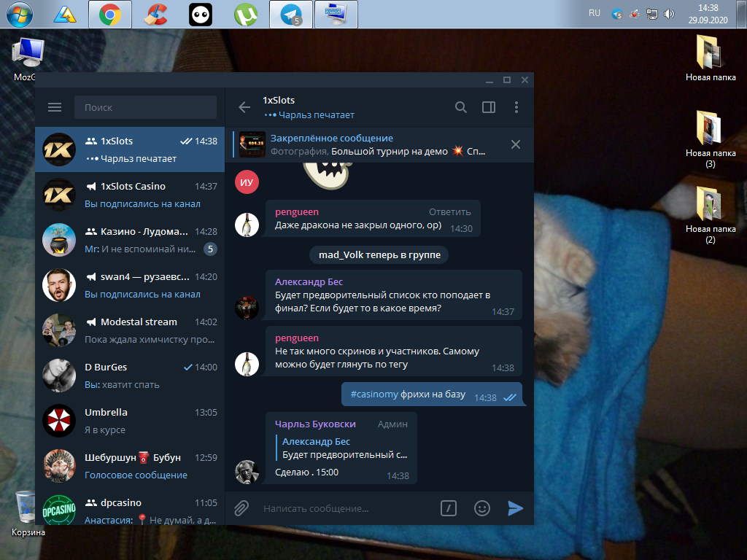Open the Windows Start orb

click(20, 15)
